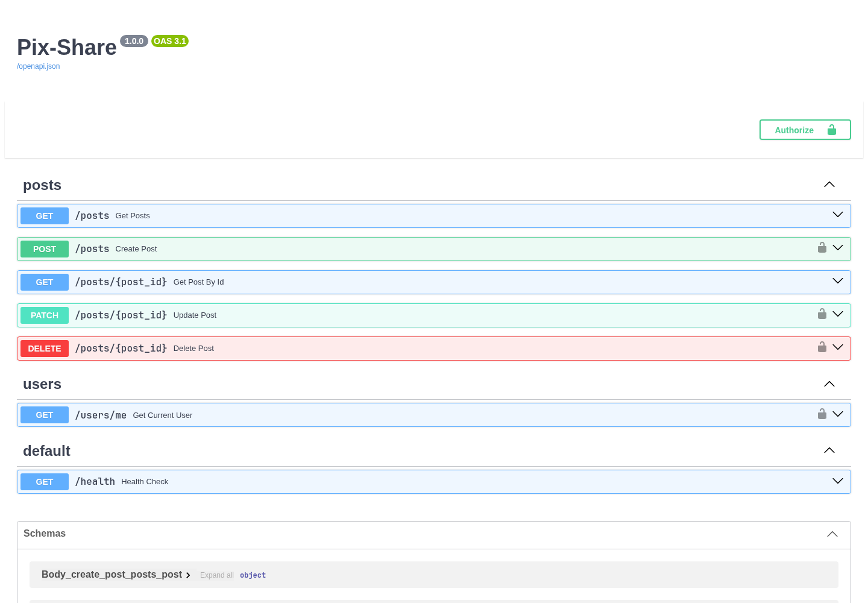Click the PATCH method badge for Update Post
The height and width of the screenshot is (603, 868).
click(x=45, y=315)
